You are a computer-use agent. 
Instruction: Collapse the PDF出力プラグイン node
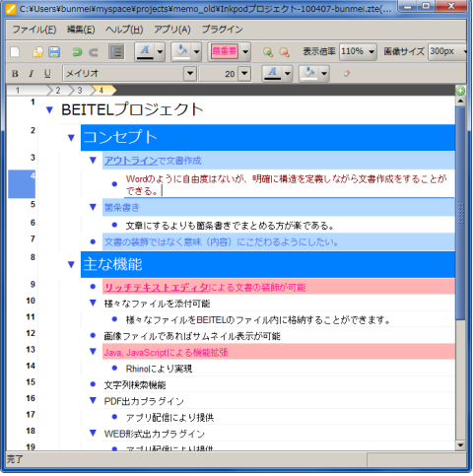pos(93,400)
